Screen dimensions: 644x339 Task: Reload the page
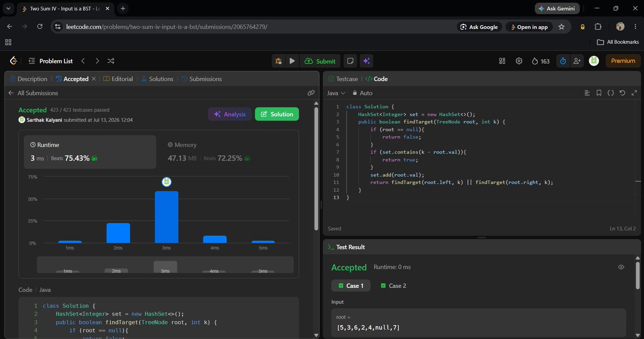pos(40,27)
